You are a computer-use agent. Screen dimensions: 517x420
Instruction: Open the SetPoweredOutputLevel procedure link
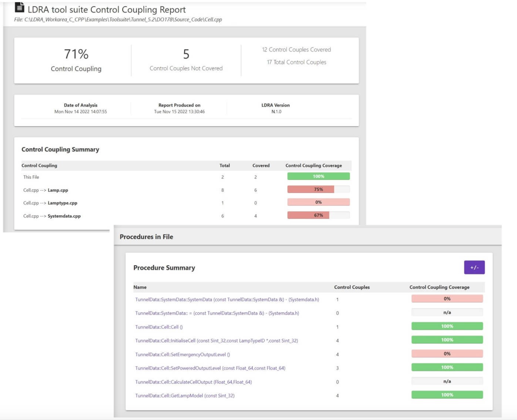pyautogui.click(x=210, y=368)
